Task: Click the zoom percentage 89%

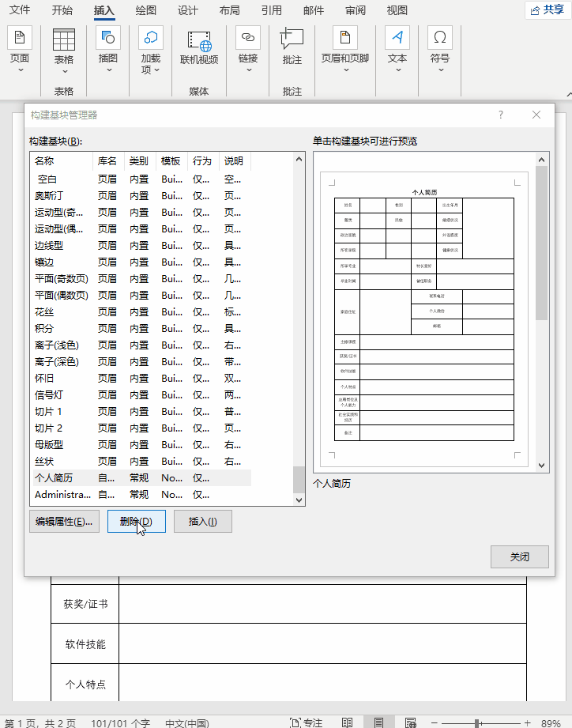Action: (551, 723)
